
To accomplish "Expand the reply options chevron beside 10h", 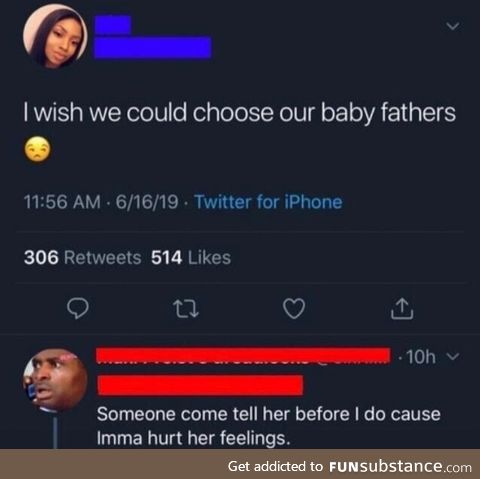I will (x=453, y=356).
